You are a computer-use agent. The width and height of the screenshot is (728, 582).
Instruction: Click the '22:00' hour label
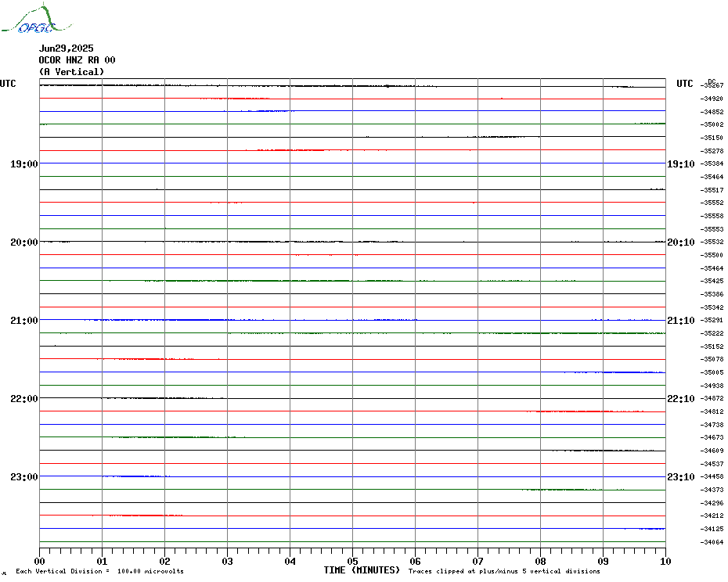24,399
